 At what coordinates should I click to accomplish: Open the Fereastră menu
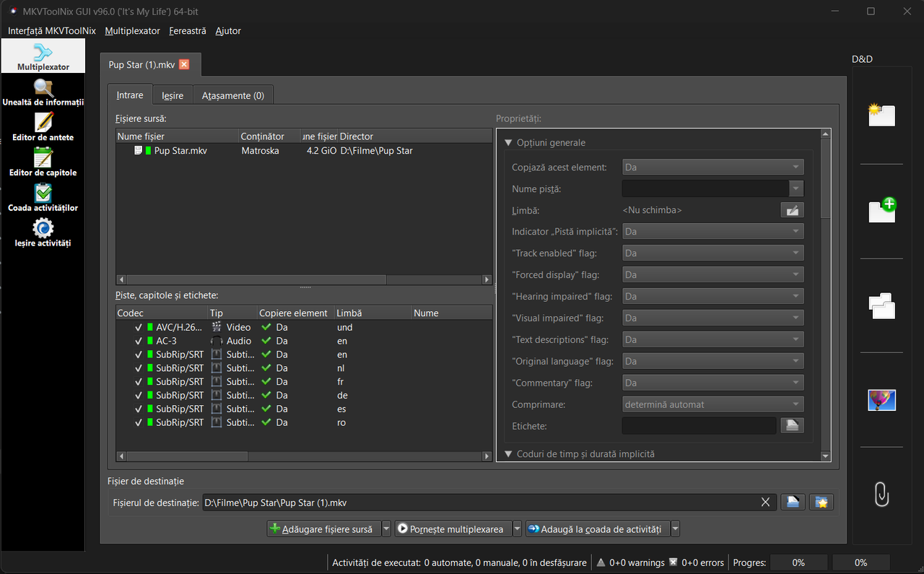point(188,31)
